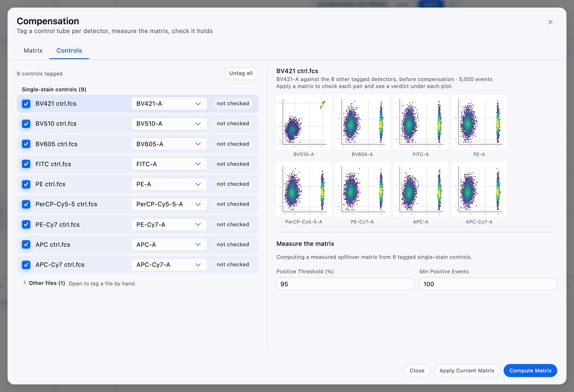Open the BV510-A scatter plot thumbnail
This screenshot has height=392, width=574.
[x=304, y=122]
